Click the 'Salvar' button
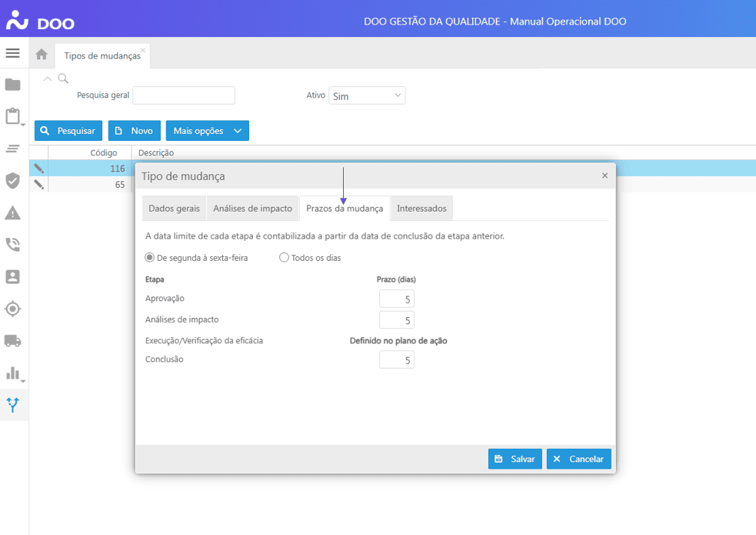 515,459
